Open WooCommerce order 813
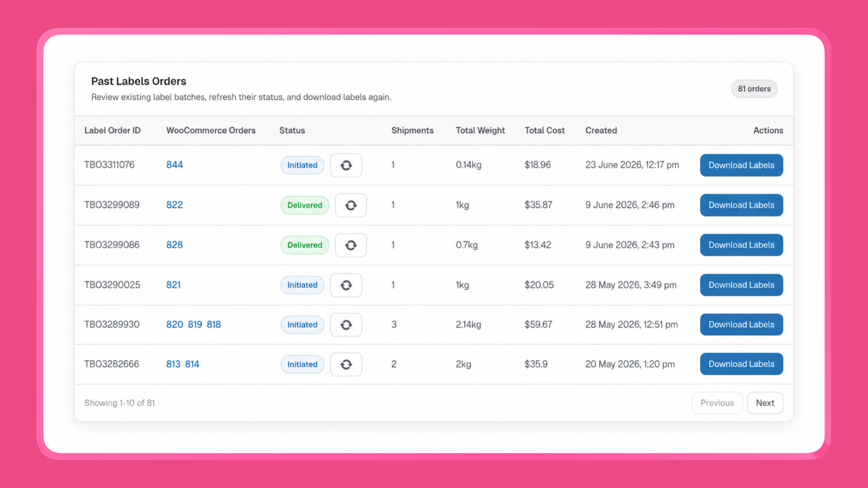This screenshot has height=488, width=868. click(173, 364)
